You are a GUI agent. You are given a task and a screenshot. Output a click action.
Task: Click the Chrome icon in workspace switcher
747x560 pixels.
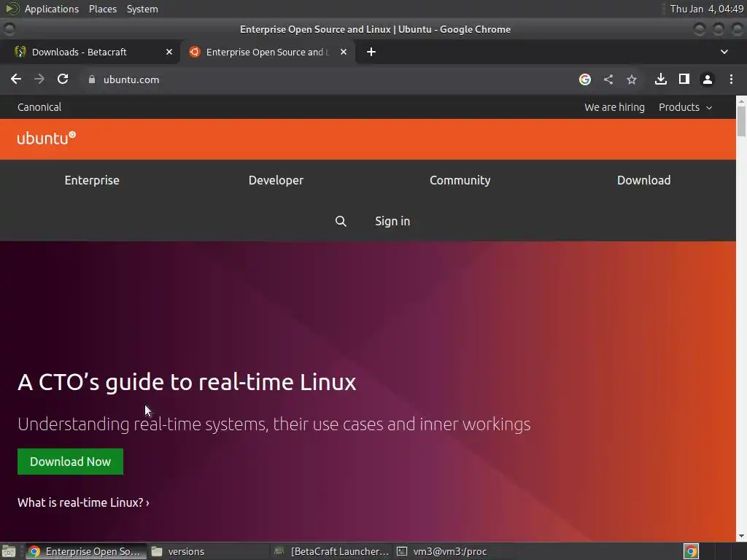pos(692,551)
